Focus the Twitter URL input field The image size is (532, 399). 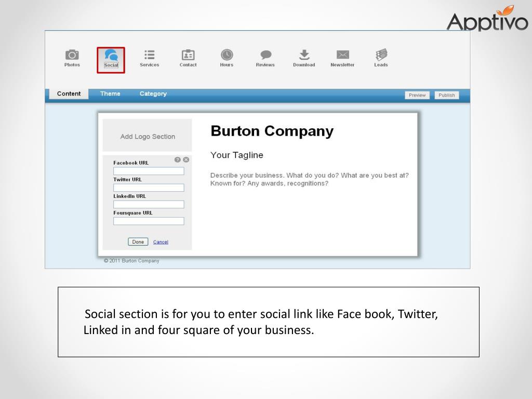point(149,188)
